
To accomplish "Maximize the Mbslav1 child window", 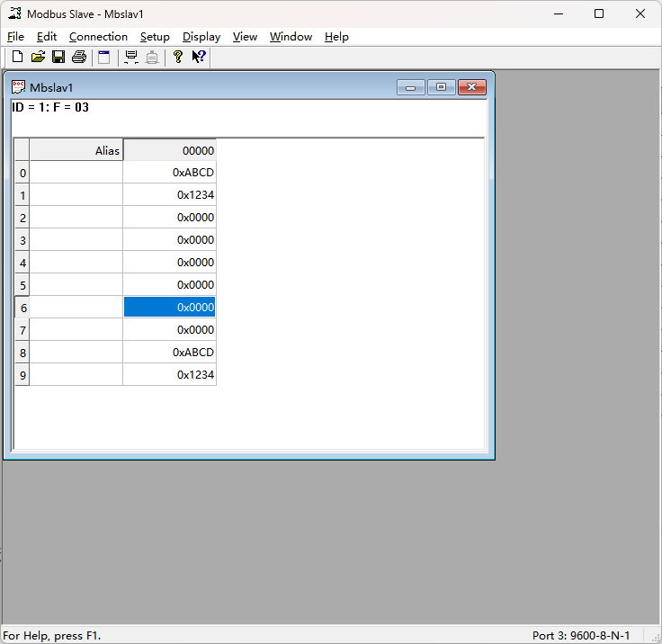I will (x=442, y=87).
